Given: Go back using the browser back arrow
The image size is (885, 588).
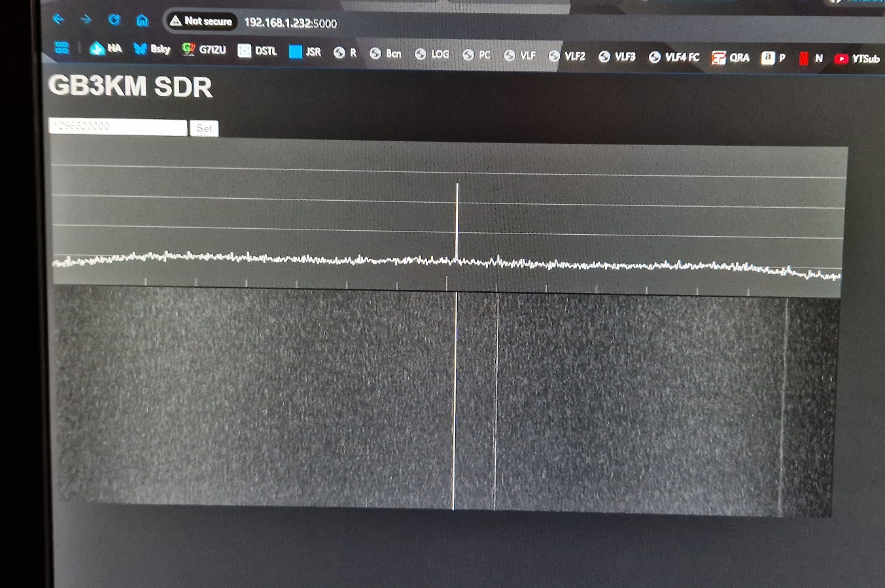Looking at the screenshot, I should click(x=58, y=19).
